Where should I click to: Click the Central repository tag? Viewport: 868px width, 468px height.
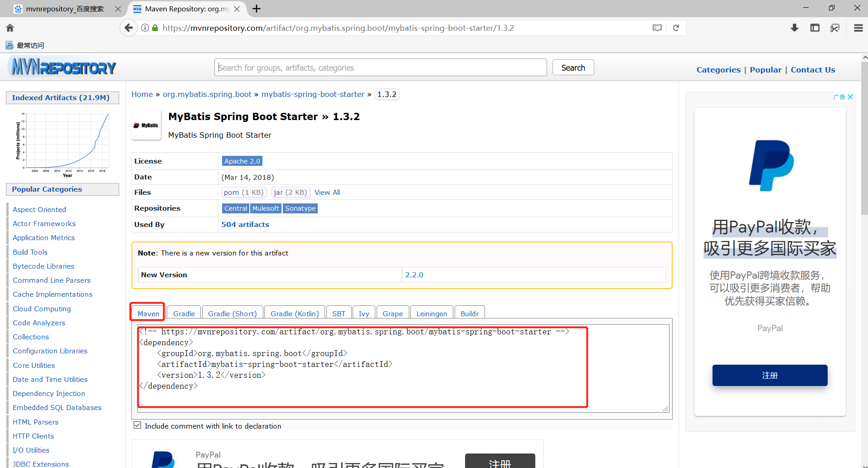[x=236, y=208]
